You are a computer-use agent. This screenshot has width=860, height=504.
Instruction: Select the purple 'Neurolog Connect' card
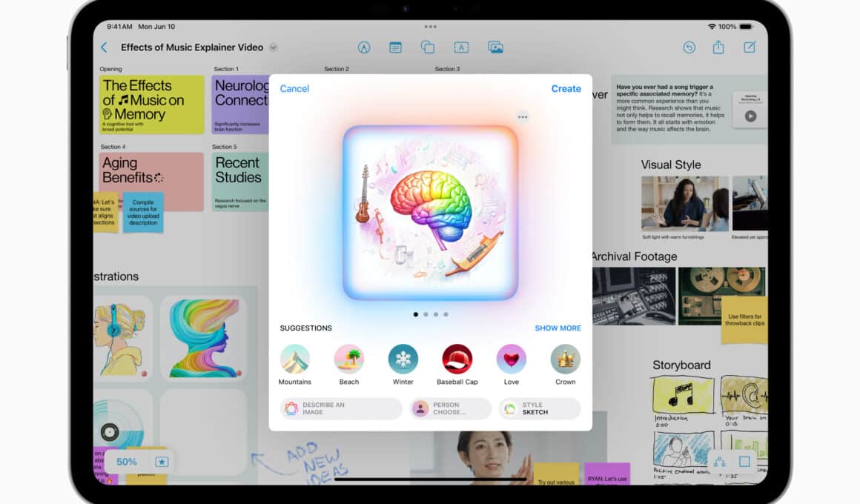240,105
